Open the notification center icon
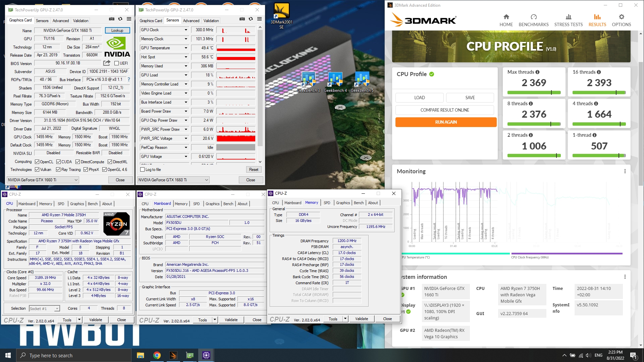This screenshot has height=362, width=644. coord(633,355)
